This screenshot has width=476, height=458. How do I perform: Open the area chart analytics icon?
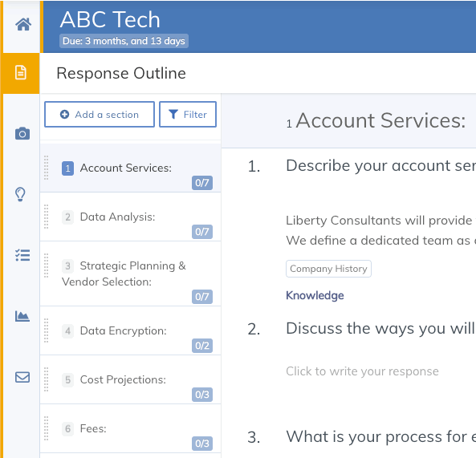tap(22, 316)
